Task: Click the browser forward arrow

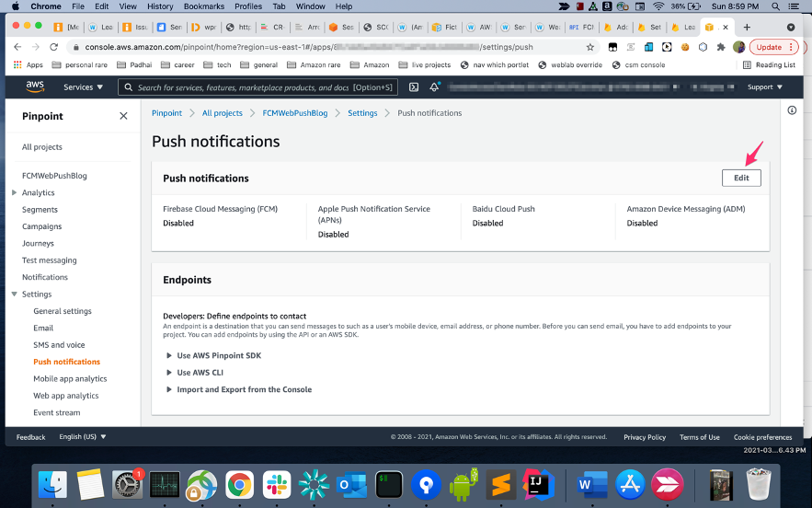Action: 36,47
